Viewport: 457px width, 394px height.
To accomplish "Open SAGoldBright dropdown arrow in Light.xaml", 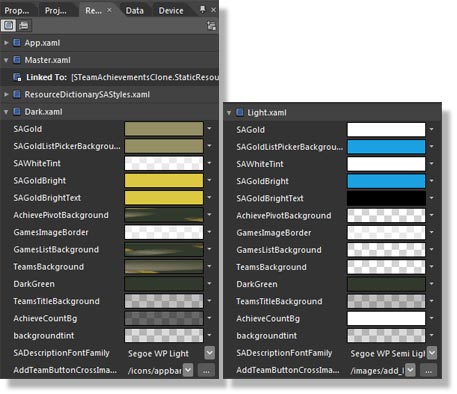I will 432,181.
